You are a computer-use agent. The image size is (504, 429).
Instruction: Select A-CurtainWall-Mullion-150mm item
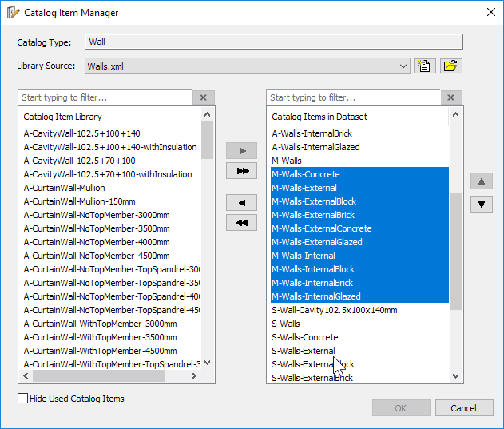pos(79,201)
